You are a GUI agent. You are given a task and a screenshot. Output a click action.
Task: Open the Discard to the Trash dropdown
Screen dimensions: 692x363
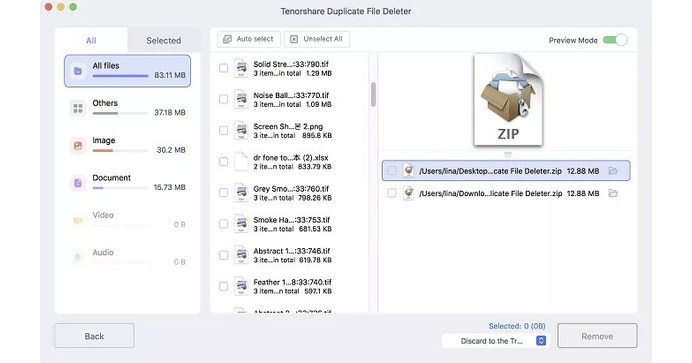click(496, 341)
